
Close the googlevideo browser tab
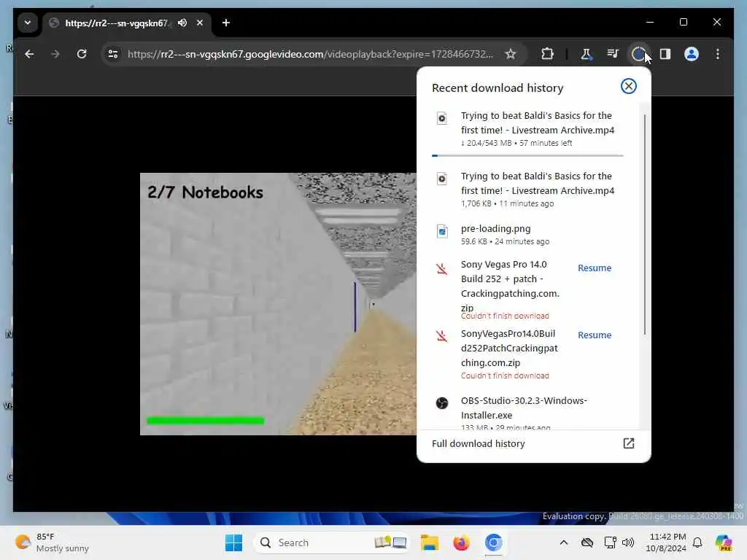coord(200,23)
